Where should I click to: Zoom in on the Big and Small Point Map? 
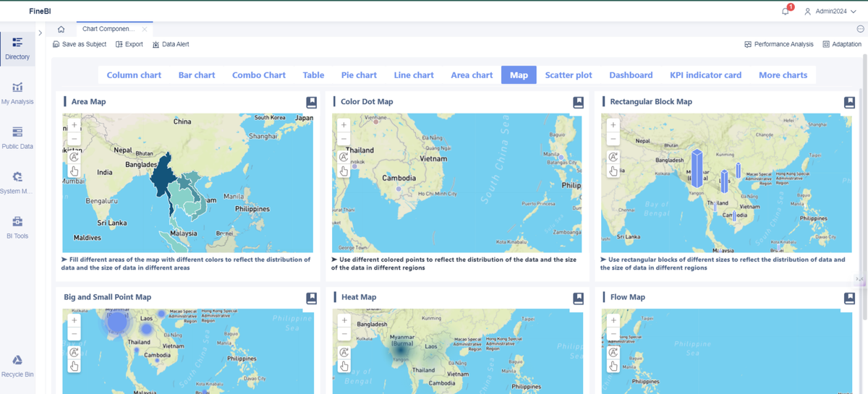[74, 320]
